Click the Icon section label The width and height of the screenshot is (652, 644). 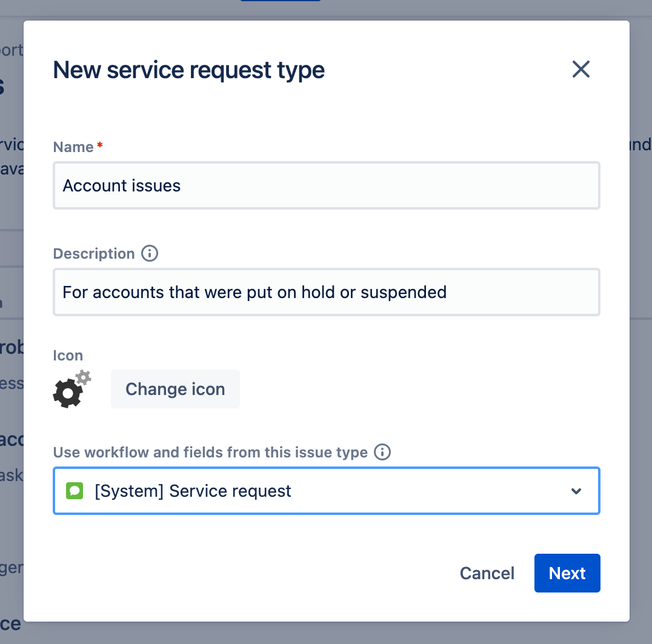pos(68,355)
